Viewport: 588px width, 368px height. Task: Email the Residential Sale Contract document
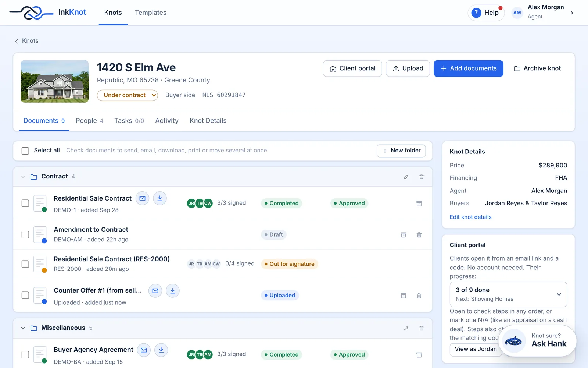tap(142, 198)
